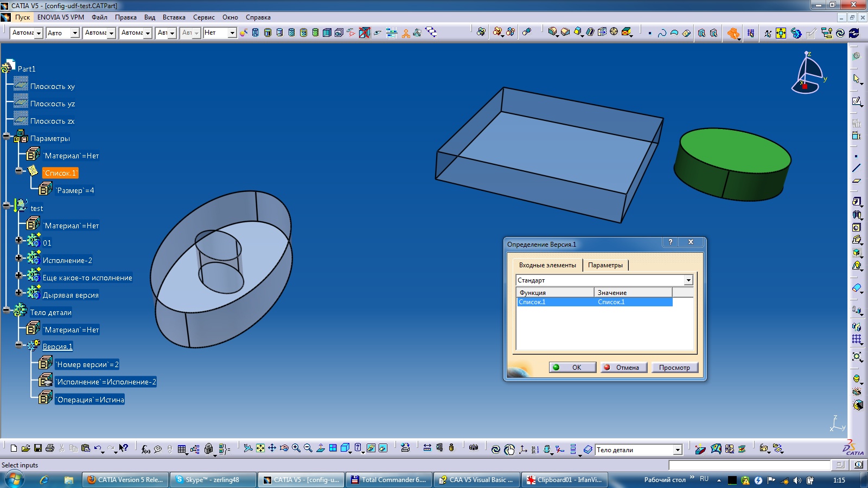Click the What's This help pointer icon

coord(124,448)
